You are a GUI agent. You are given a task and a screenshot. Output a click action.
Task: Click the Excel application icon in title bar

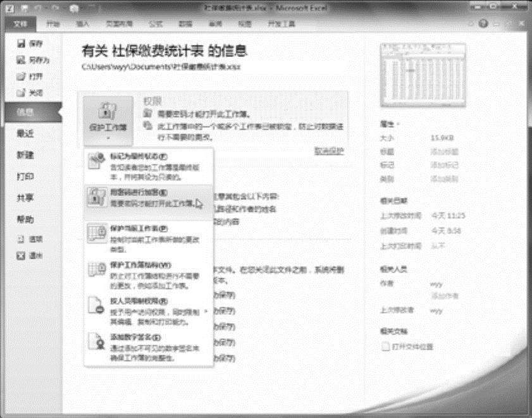pos(10,8)
